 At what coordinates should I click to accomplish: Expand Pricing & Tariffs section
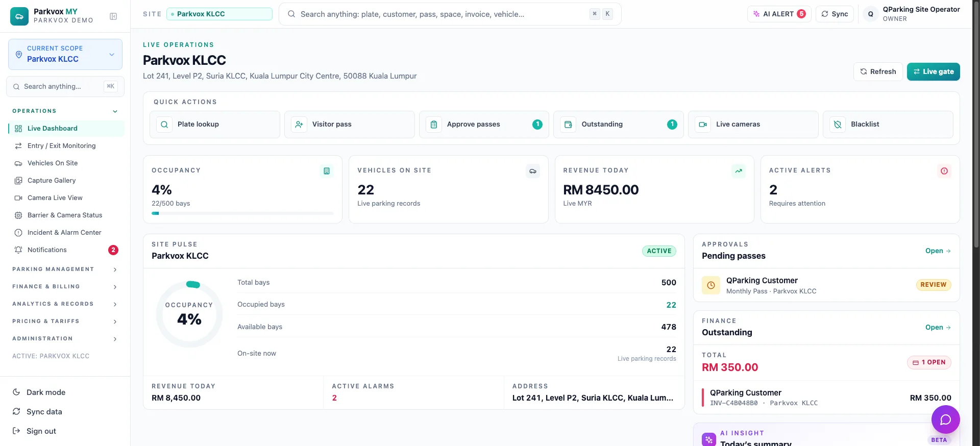tap(65, 321)
